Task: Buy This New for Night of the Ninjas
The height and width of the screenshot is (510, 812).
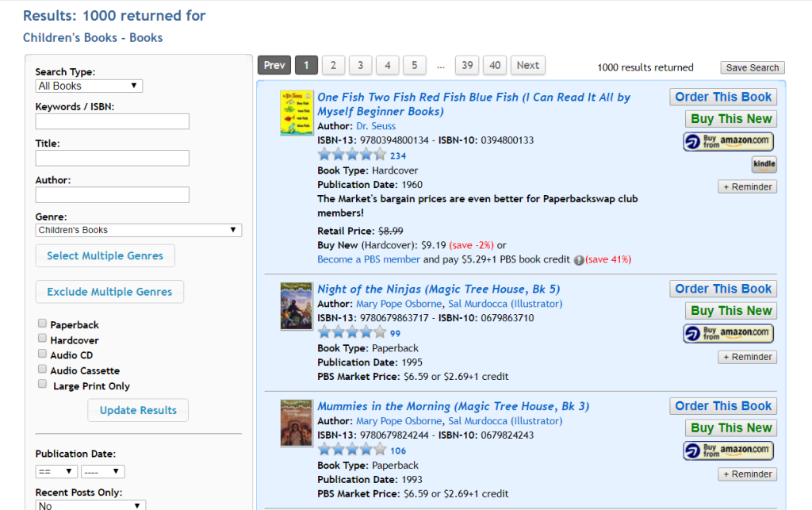Action: tap(731, 311)
